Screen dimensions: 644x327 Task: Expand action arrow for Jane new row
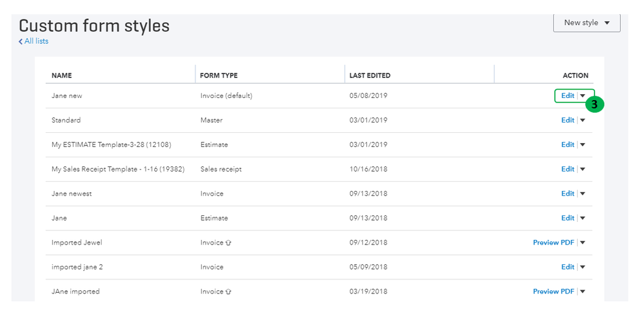pos(583,95)
